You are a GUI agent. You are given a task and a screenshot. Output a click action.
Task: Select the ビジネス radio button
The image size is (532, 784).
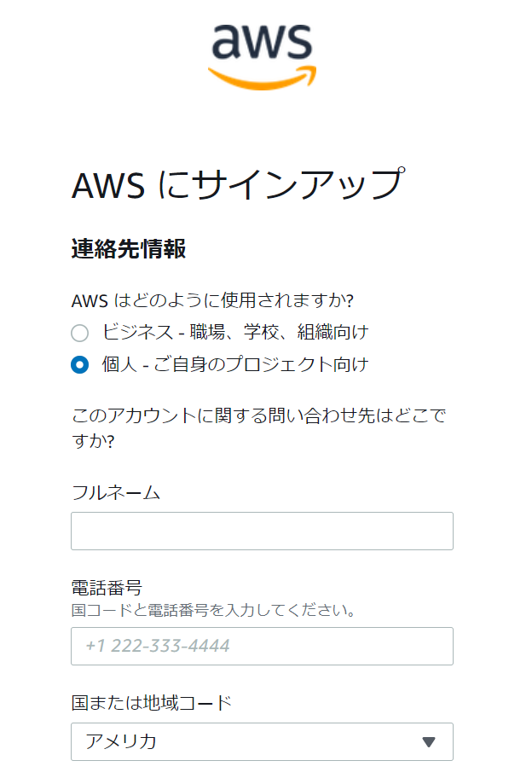80,333
